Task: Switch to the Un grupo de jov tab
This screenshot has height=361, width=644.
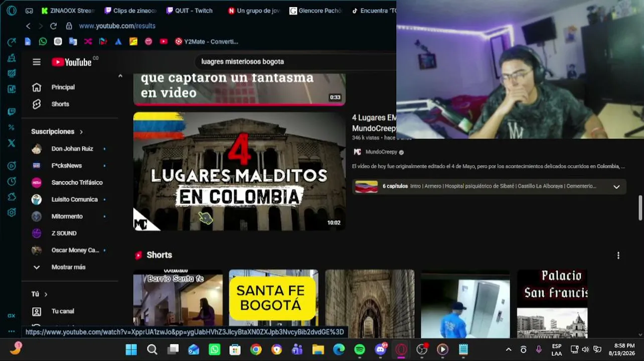Action: [x=254, y=11]
